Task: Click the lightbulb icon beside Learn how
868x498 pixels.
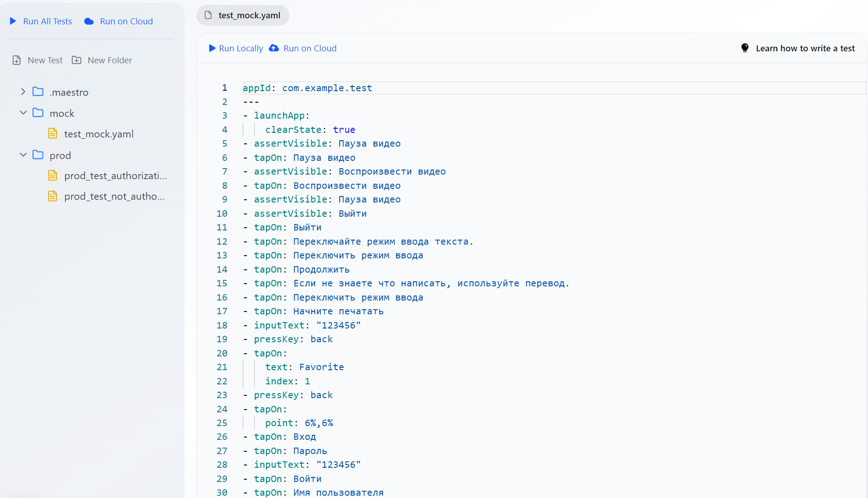Action: click(x=745, y=48)
